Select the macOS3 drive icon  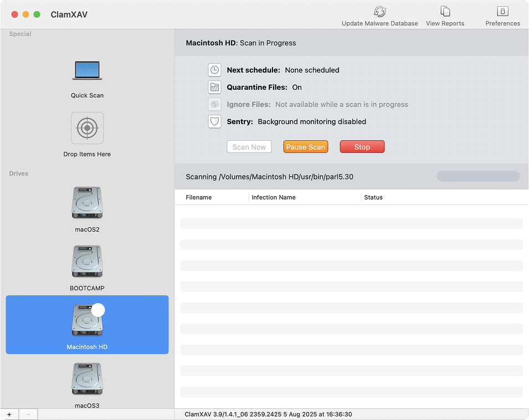pyautogui.click(x=87, y=379)
